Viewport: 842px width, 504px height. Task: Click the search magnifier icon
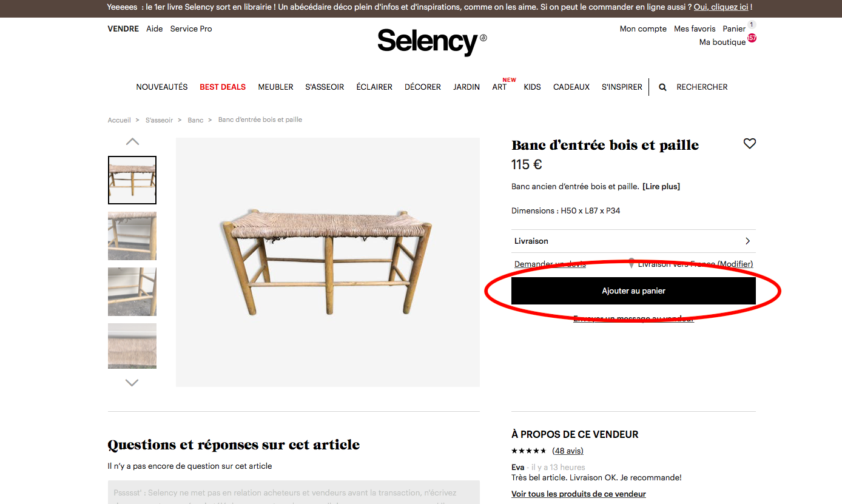(662, 87)
